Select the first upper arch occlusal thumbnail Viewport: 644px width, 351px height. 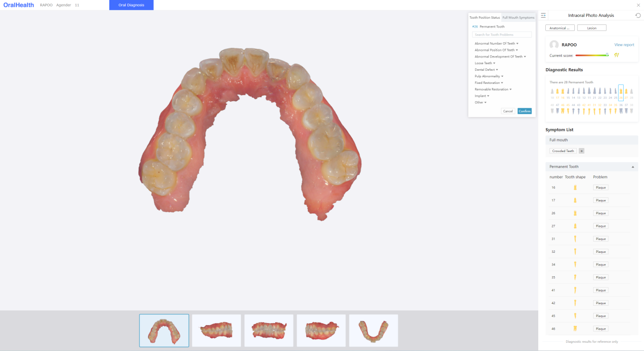[164, 331]
